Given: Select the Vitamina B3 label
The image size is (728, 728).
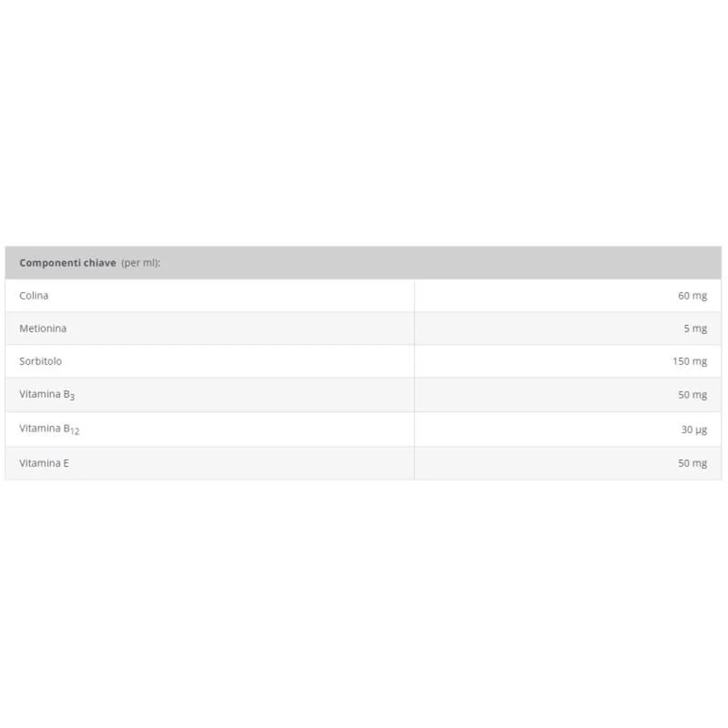Looking at the screenshot, I should tap(47, 395).
